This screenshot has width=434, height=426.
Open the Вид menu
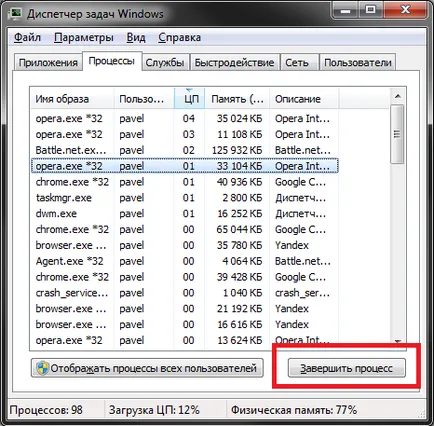pyautogui.click(x=136, y=37)
